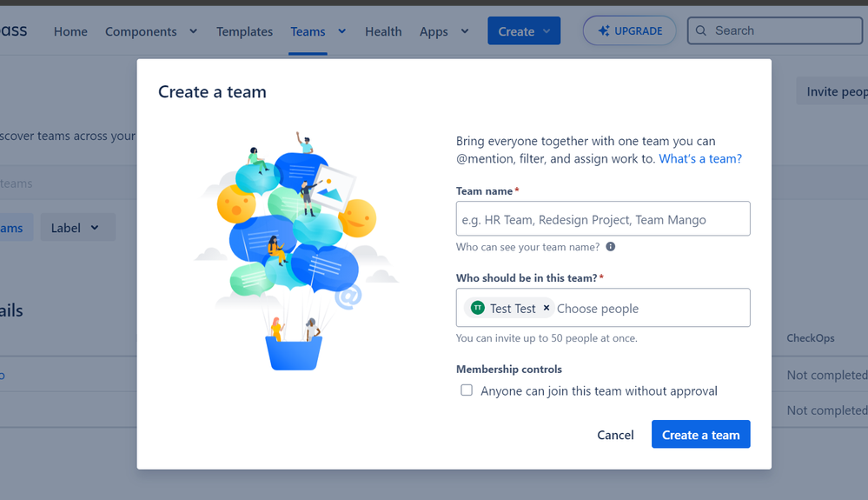Click the Create a team button
This screenshot has width=868, height=500.
[x=701, y=434]
